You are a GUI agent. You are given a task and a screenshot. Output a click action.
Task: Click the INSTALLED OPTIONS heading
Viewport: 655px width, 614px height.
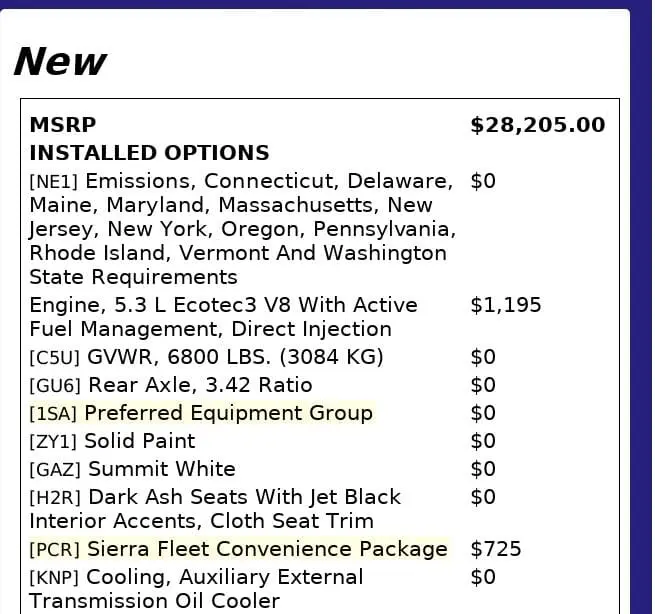(x=149, y=153)
